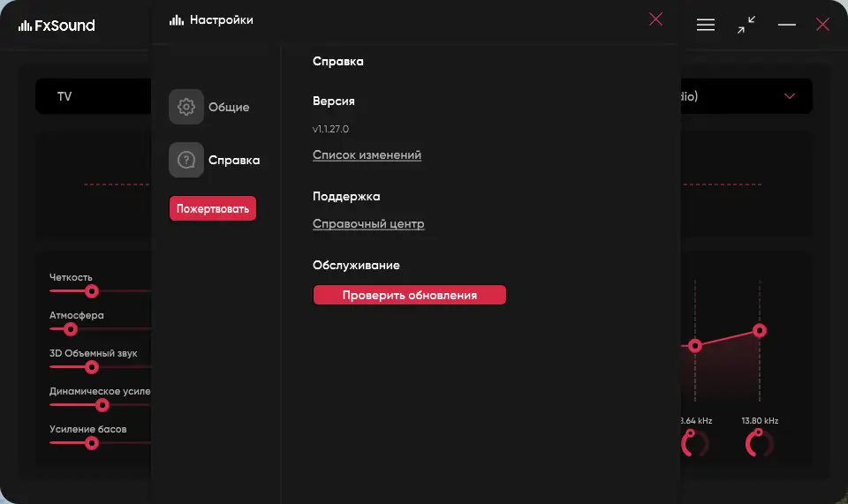
Task: Close the Настройки settings dialog
Action: pyautogui.click(x=655, y=19)
